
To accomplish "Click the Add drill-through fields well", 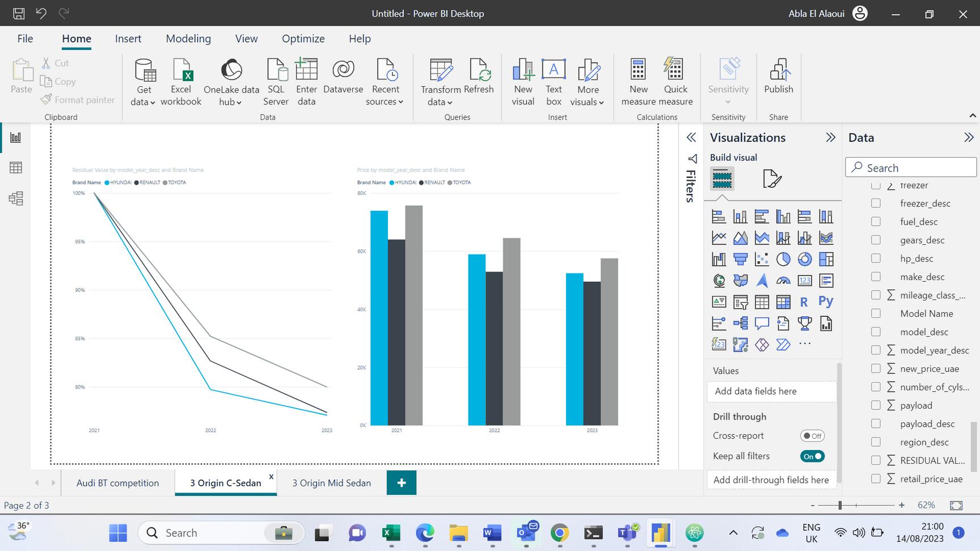I will coord(771,480).
